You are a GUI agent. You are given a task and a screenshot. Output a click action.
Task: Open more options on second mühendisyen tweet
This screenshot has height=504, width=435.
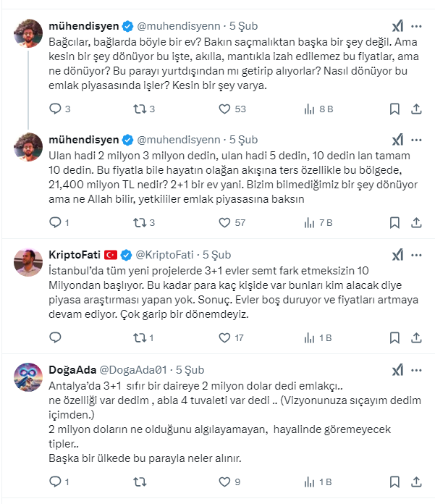pyautogui.click(x=417, y=139)
